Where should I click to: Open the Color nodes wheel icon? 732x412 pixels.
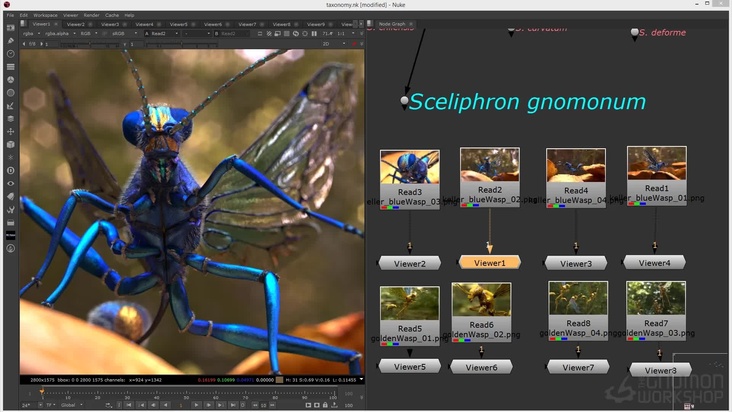[x=10, y=80]
